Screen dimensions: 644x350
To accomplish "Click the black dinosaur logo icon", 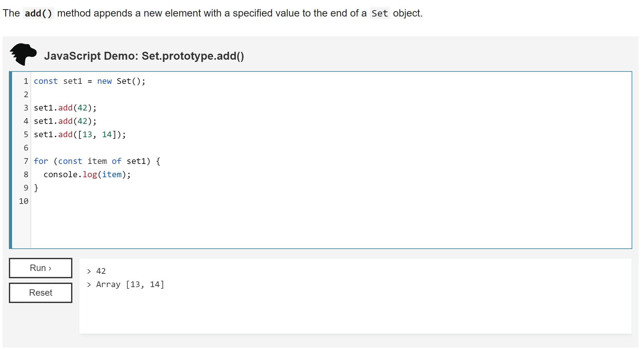I will click(23, 54).
